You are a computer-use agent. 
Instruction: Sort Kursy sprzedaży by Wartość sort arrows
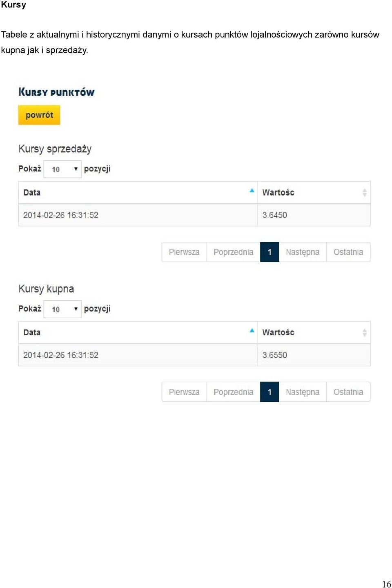pos(364,193)
